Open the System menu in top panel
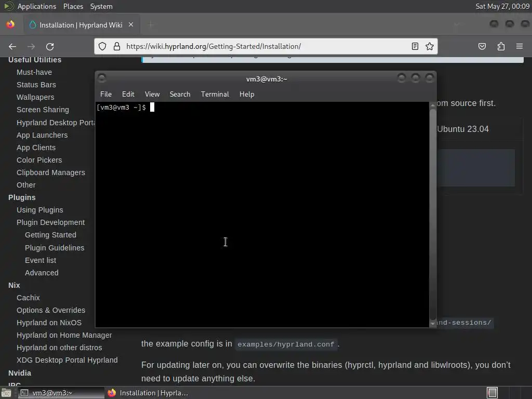The image size is (532, 399). (x=101, y=6)
